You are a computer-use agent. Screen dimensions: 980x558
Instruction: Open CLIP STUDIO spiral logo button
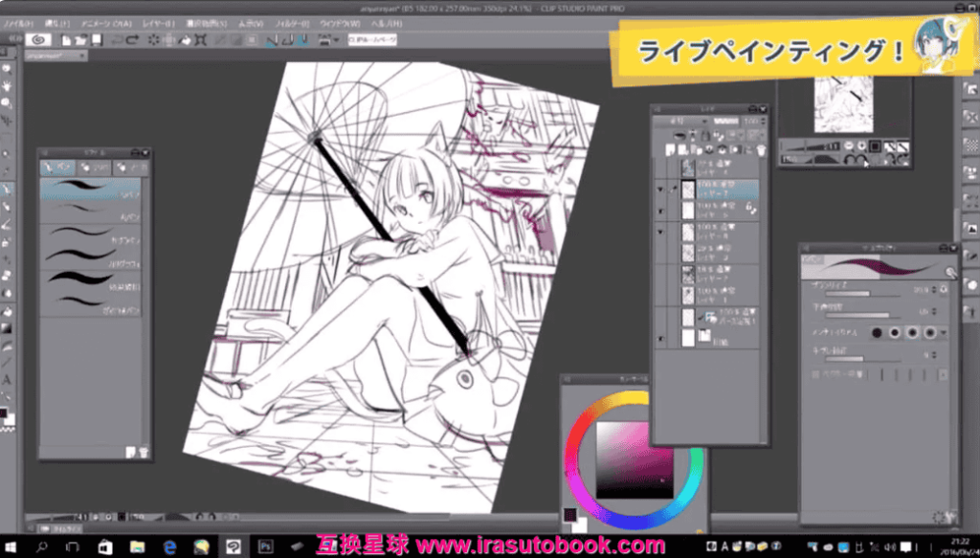click(x=39, y=40)
